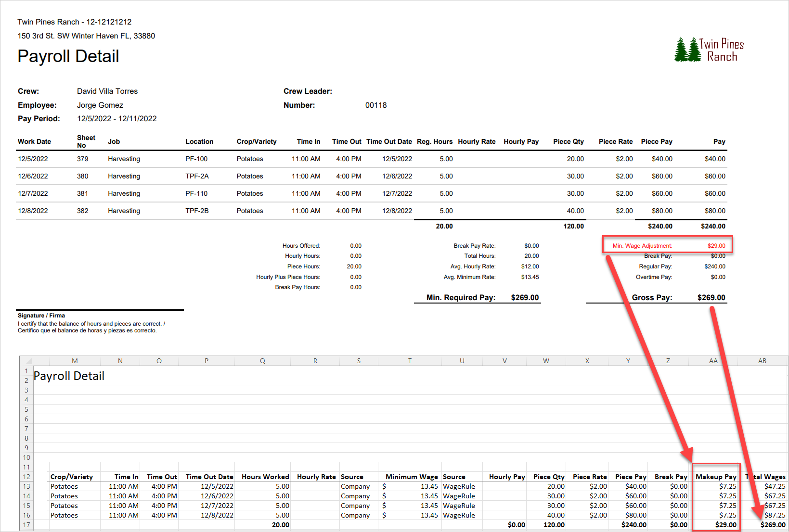Click the TPF-2A location entry

[x=197, y=176]
